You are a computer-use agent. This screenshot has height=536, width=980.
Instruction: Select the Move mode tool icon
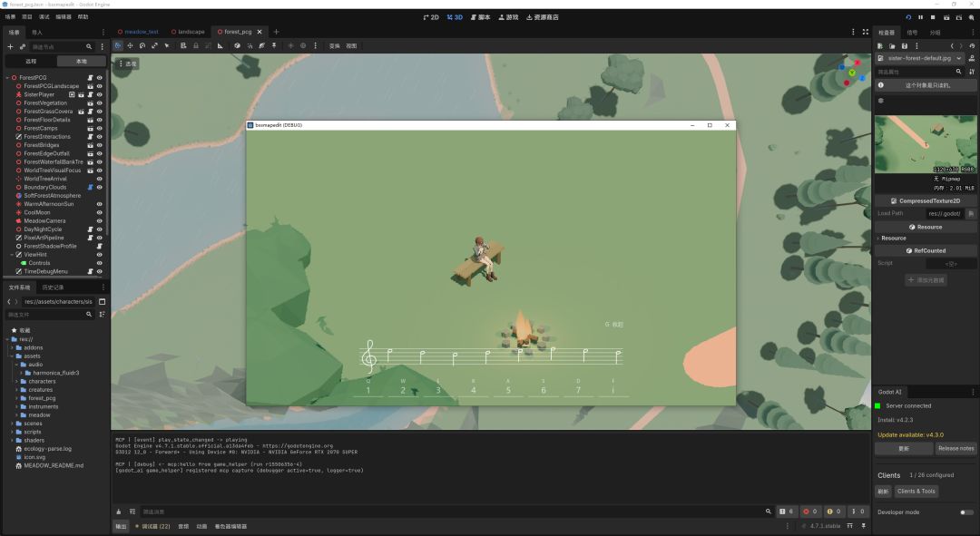[130, 45]
